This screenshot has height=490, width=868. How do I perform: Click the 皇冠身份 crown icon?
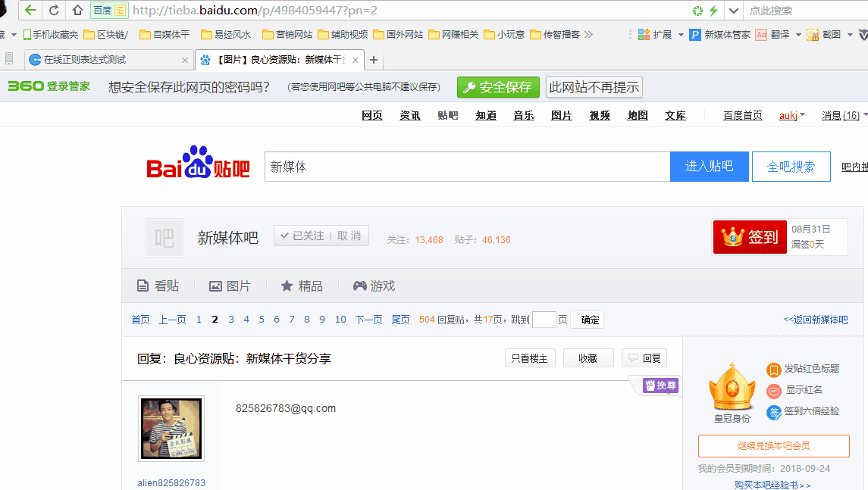point(732,387)
